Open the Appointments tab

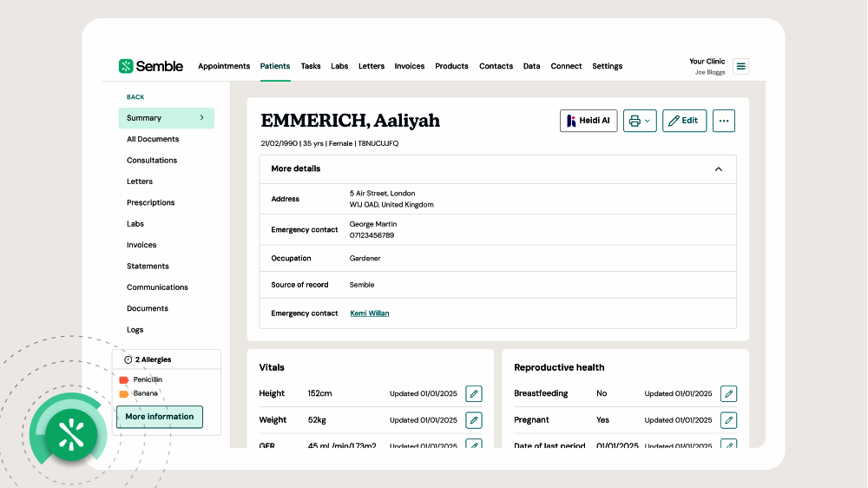(x=224, y=66)
